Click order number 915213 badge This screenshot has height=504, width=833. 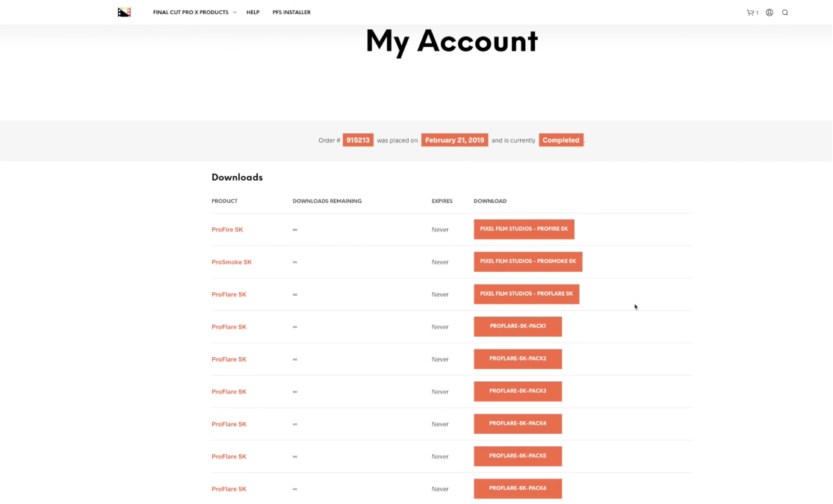[x=358, y=140]
